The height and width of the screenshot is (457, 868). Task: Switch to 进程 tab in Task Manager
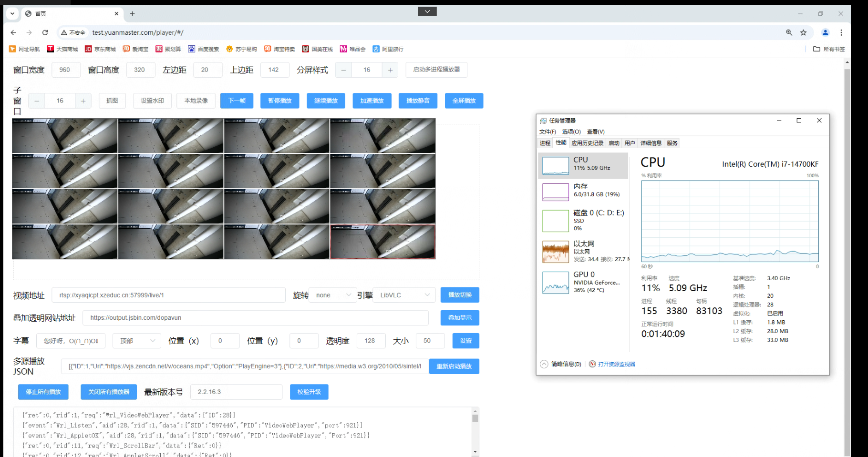545,143
